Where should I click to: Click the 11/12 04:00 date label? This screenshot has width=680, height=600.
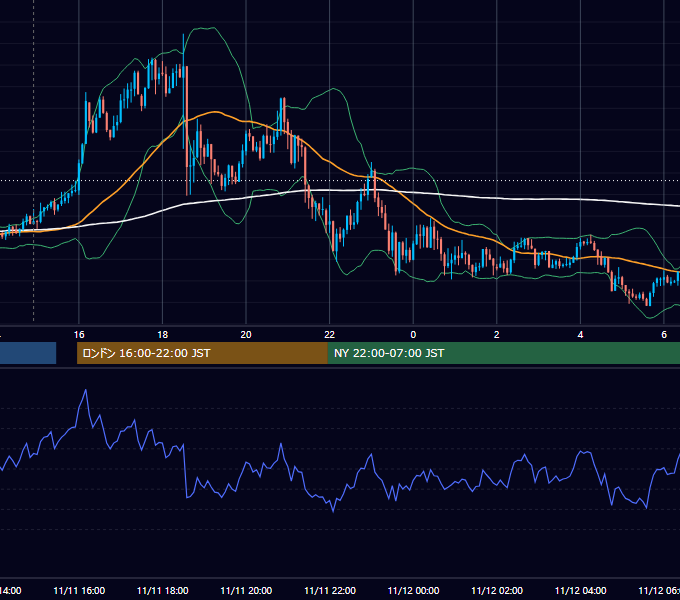click(x=580, y=590)
